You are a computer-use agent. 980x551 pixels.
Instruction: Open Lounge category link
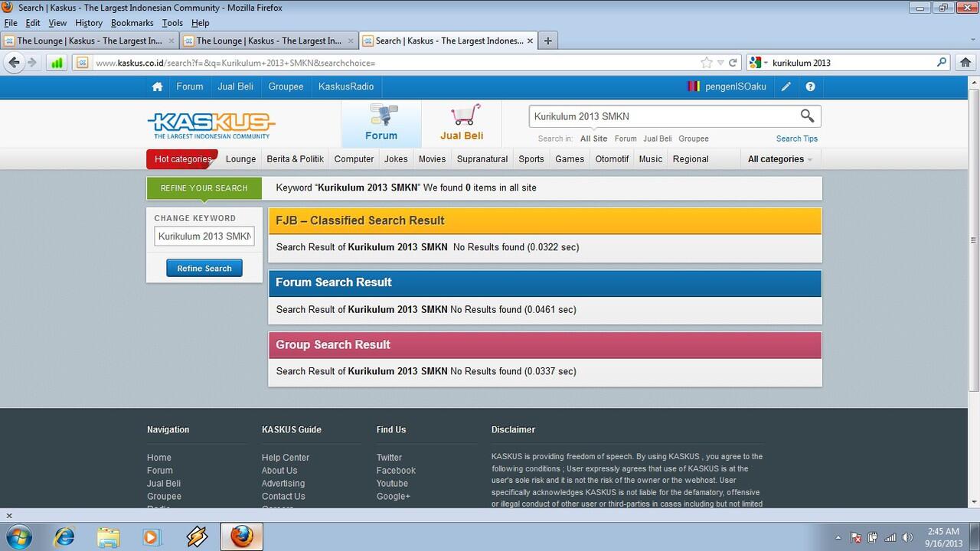pos(240,159)
